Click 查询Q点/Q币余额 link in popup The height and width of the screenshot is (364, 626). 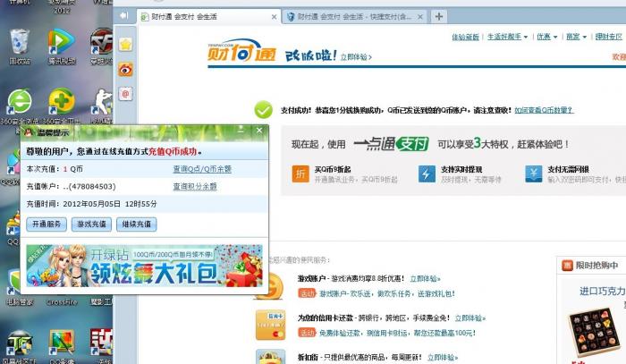pyautogui.click(x=202, y=169)
